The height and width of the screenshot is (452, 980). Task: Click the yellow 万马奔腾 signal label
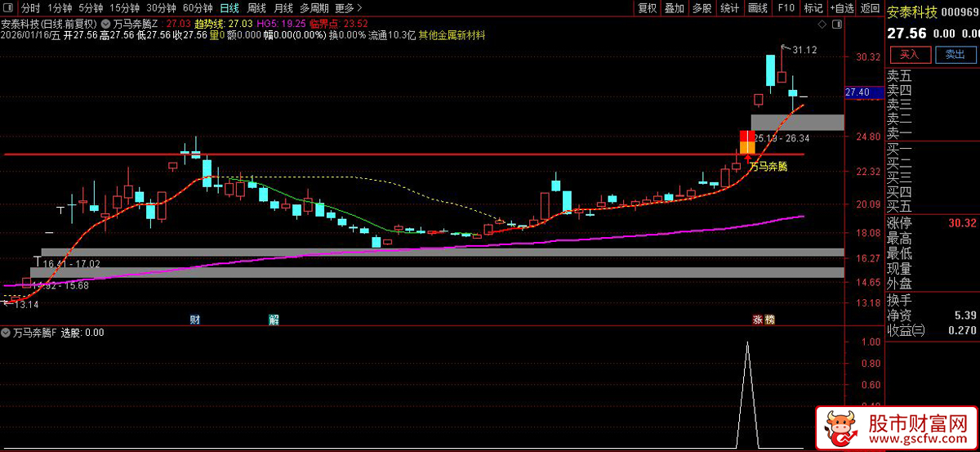pos(768,167)
